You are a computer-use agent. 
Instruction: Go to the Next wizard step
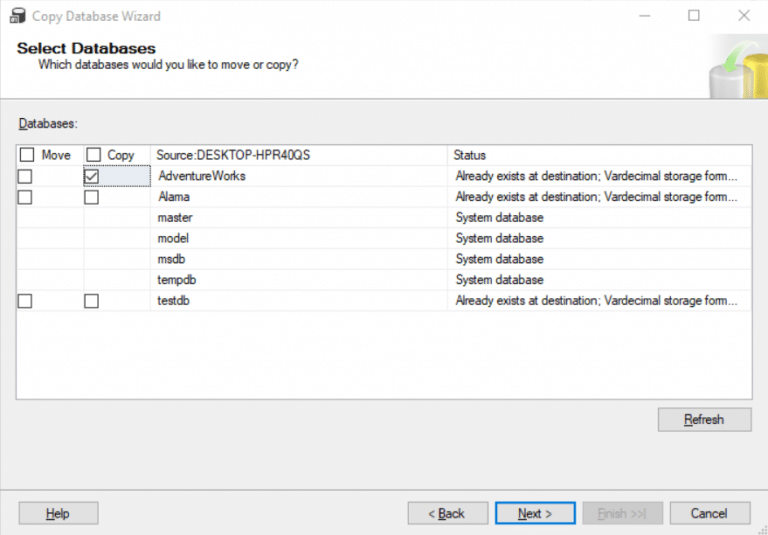[x=535, y=513]
